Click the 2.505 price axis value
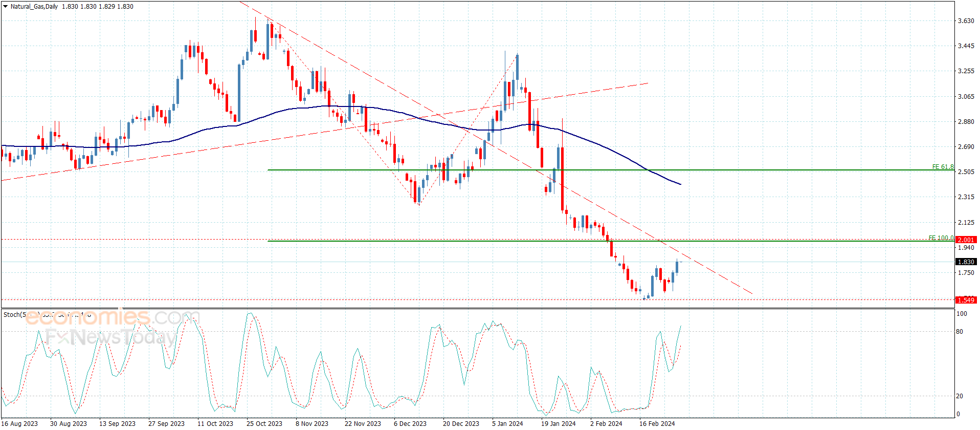This screenshot has width=980, height=430. pyautogui.click(x=966, y=172)
